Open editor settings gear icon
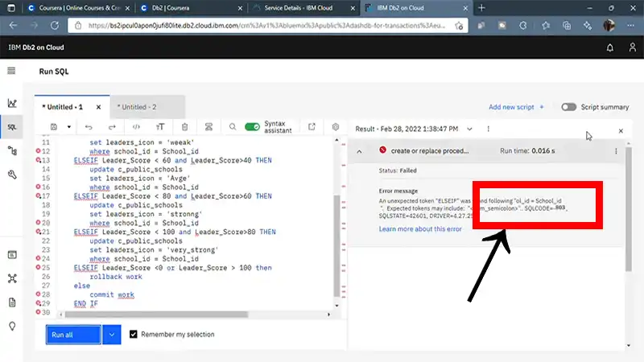The width and height of the screenshot is (644, 362). click(x=336, y=127)
